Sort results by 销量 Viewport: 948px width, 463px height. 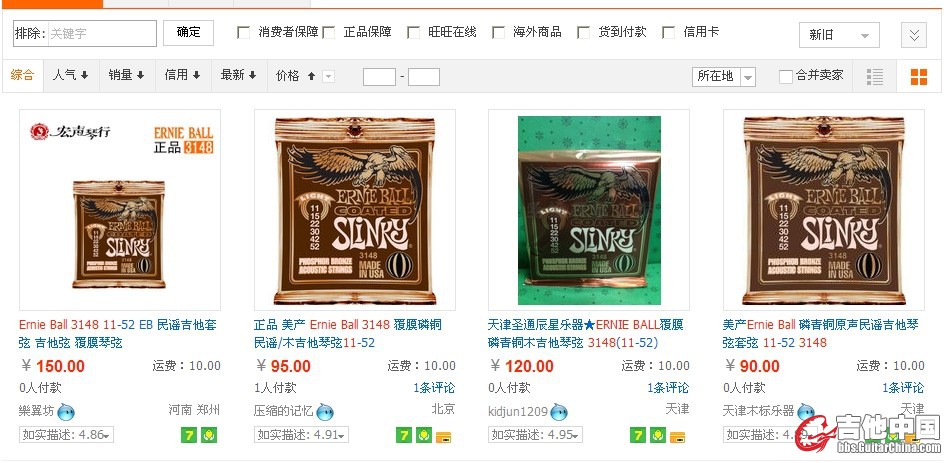coord(126,76)
